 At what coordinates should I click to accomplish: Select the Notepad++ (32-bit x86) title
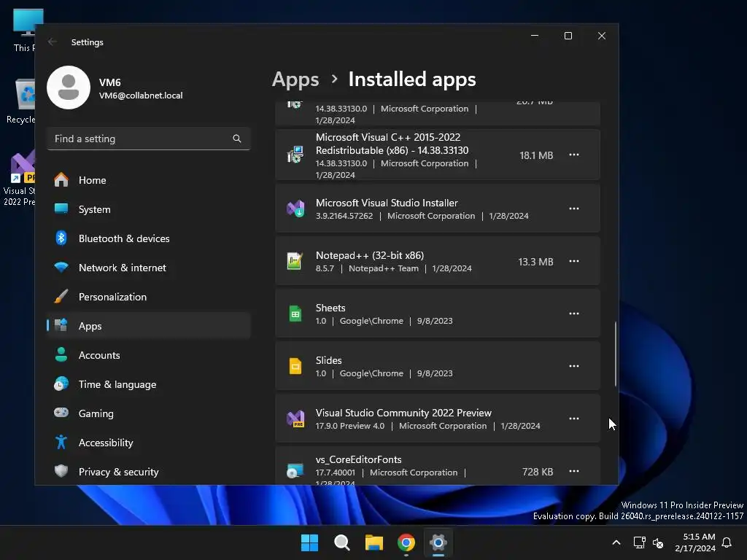click(370, 255)
